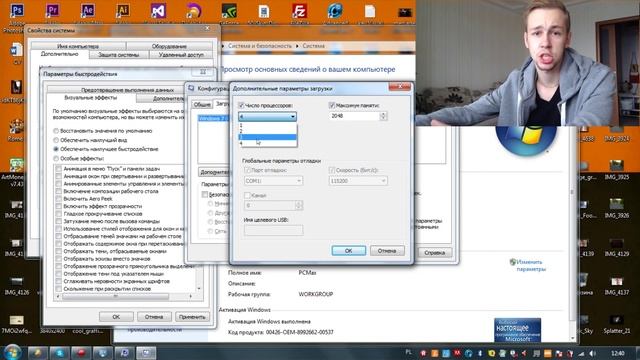Select the IMG_4126 desktop image file
This screenshot has width=640, height=360.
(x=17, y=285)
